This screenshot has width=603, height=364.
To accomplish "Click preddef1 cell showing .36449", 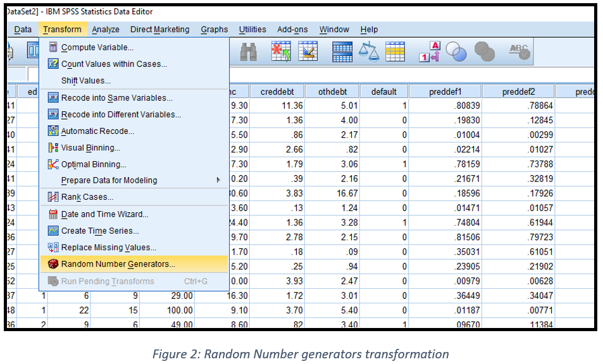I will tap(445, 296).
